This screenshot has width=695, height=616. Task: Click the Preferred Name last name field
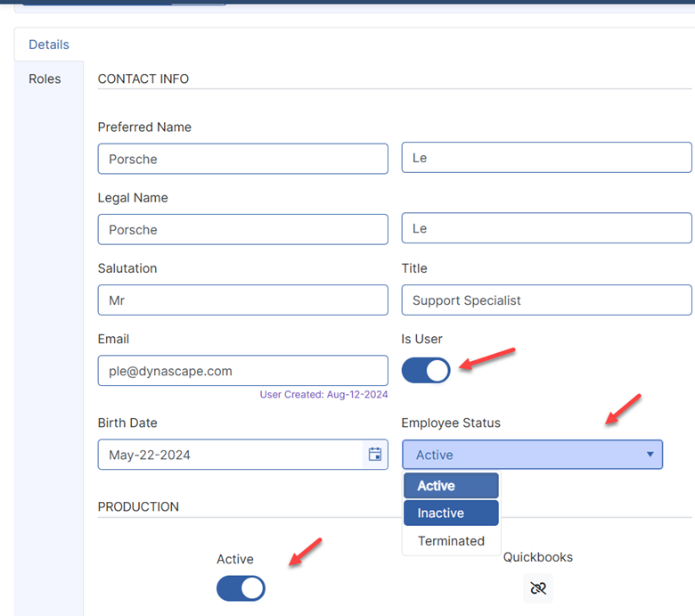pyautogui.click(x=546, y=158)
